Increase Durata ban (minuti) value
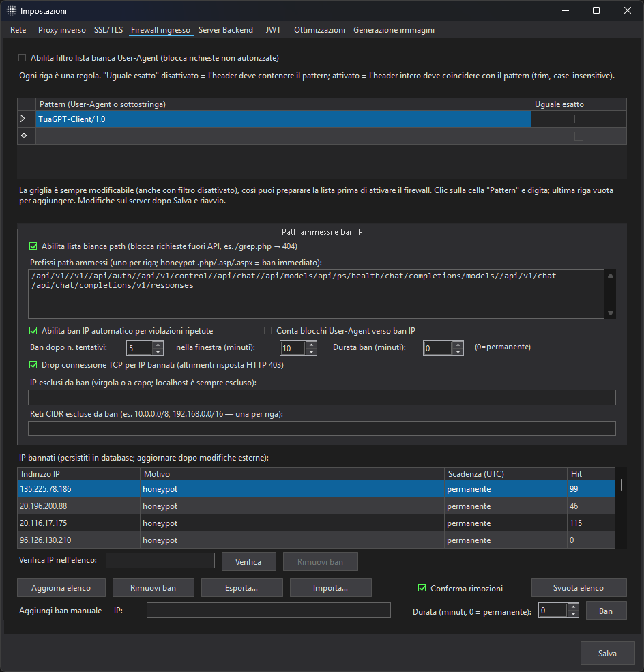 (x=458, y=345)
